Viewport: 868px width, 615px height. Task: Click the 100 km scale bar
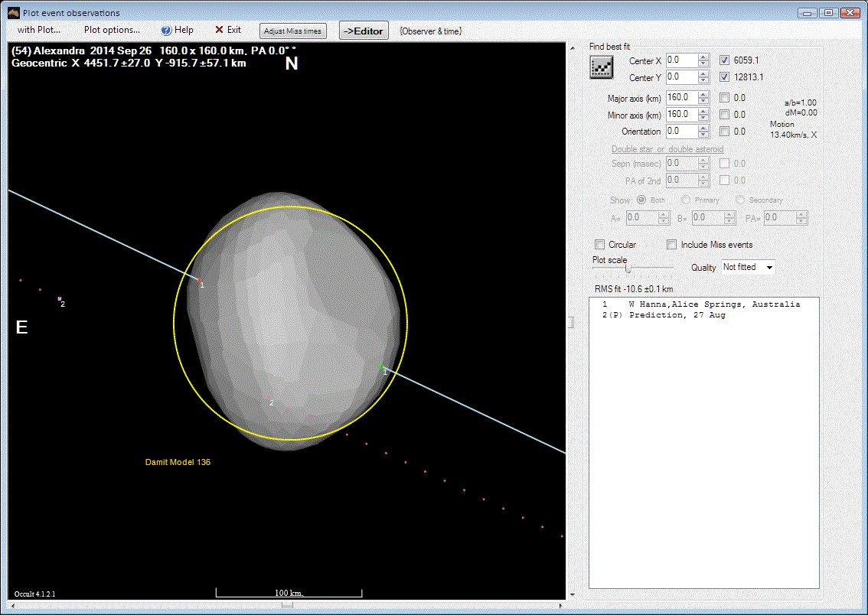[x=289, y=594]
